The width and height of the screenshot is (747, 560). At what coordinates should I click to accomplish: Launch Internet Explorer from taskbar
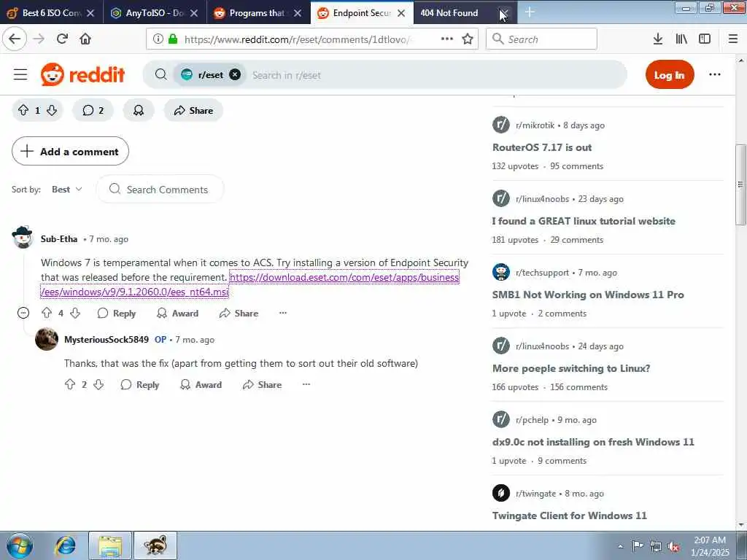[66, 545]
